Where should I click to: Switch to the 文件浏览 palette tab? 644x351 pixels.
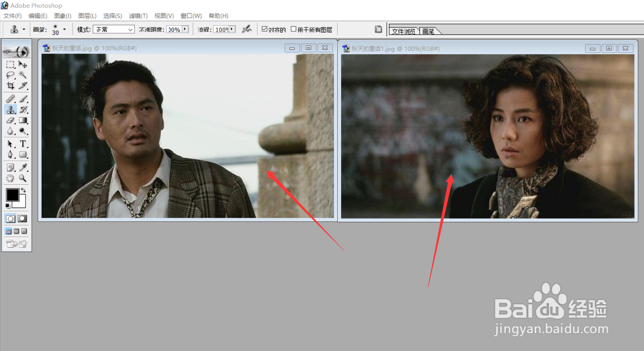pos(404,31)
